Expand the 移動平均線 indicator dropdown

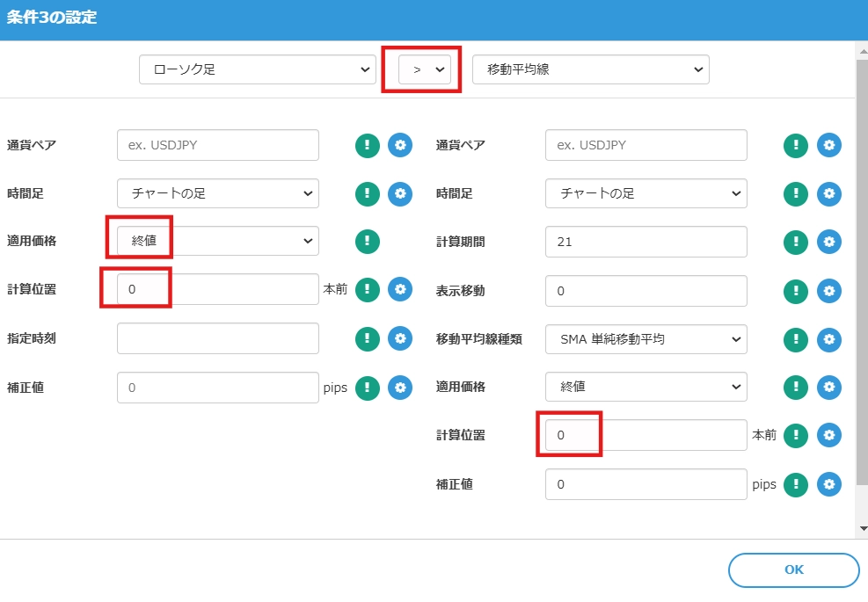pos(590,69)
